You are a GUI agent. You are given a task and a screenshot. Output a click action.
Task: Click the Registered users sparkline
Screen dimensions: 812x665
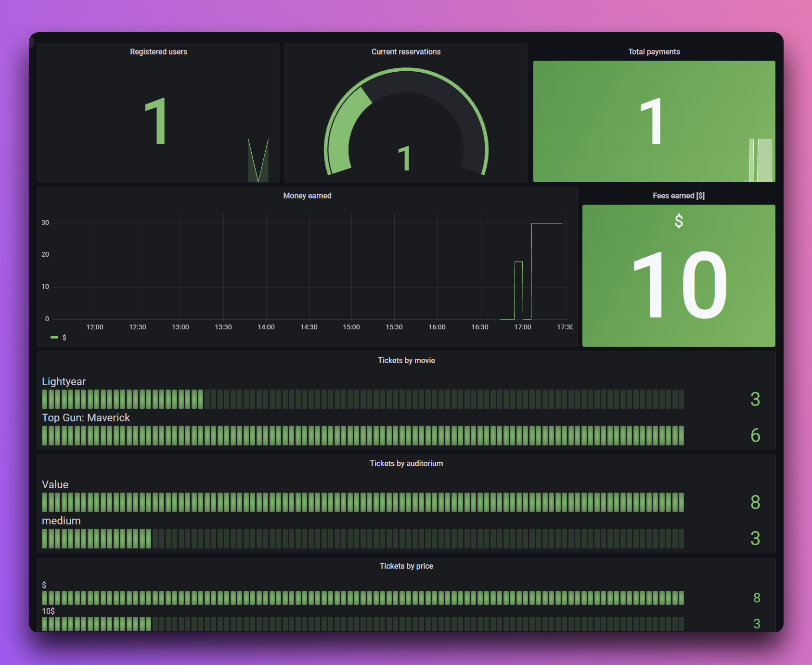[258, 160]
